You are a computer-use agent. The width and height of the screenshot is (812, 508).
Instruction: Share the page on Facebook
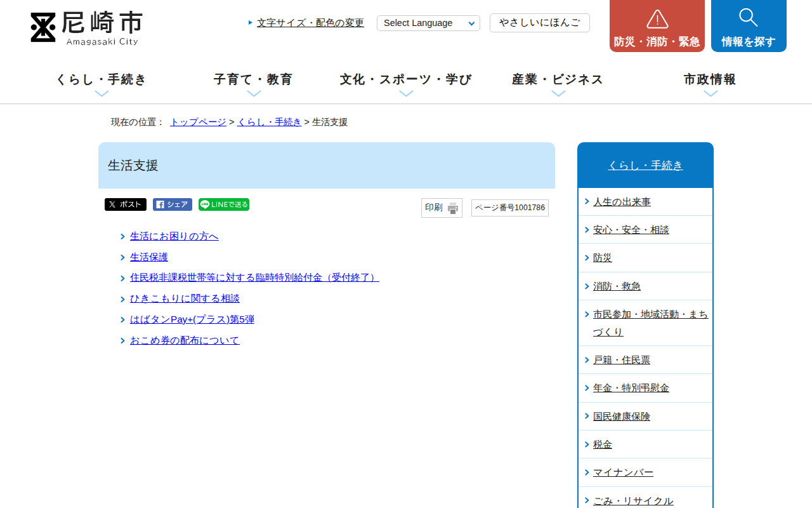coord(172,204)
